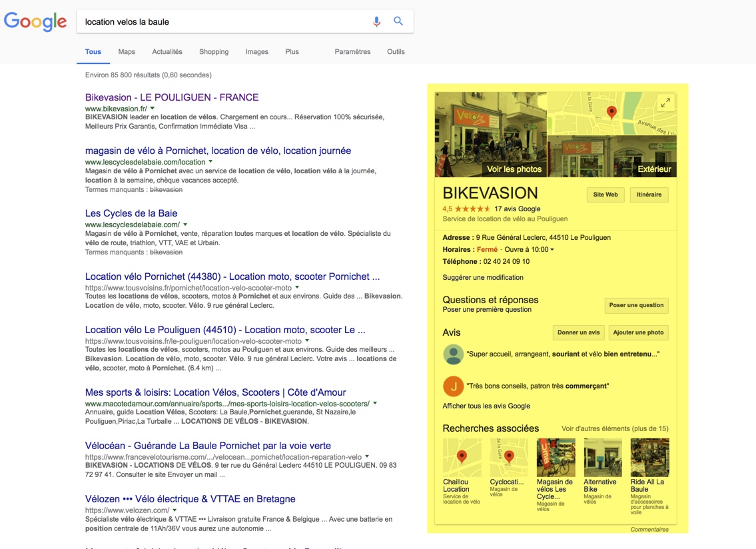Click Poser une première question text
The width and height of the screenshot is (756, 549).
(x=487, y=310)
